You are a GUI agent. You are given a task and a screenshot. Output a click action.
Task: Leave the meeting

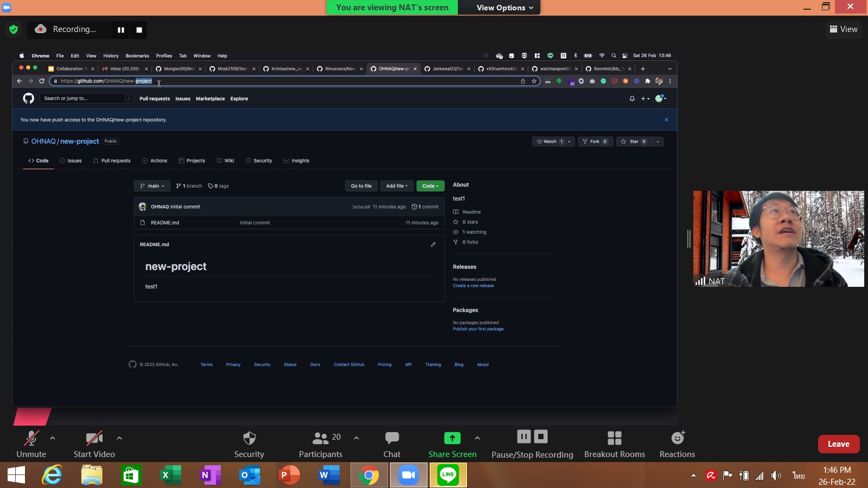coord(839,444)
